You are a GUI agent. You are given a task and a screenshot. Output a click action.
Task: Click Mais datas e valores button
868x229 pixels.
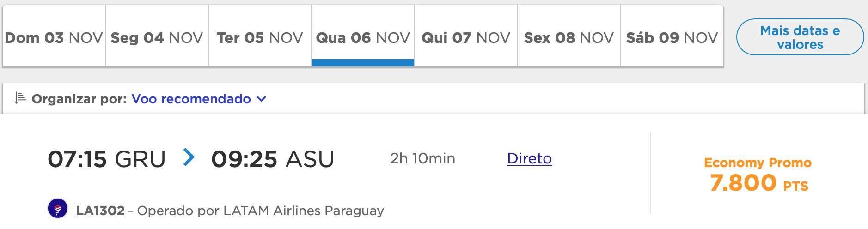coord(800,37)
